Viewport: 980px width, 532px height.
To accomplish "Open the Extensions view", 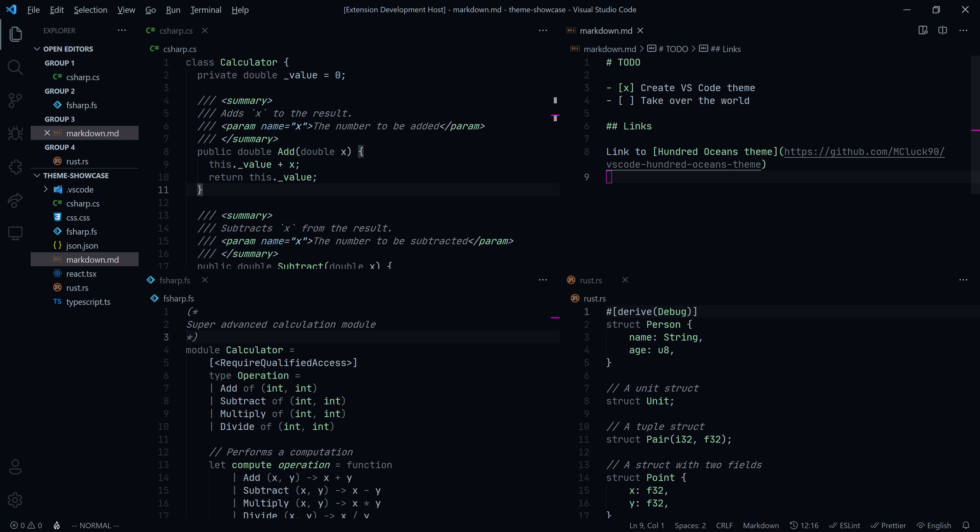I will tap(15, 167).
